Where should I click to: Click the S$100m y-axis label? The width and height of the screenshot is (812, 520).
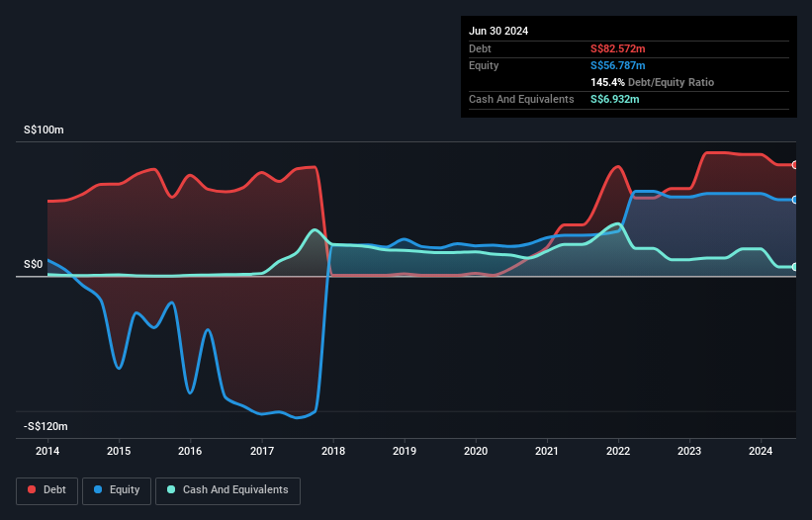(x=44, y=130)
